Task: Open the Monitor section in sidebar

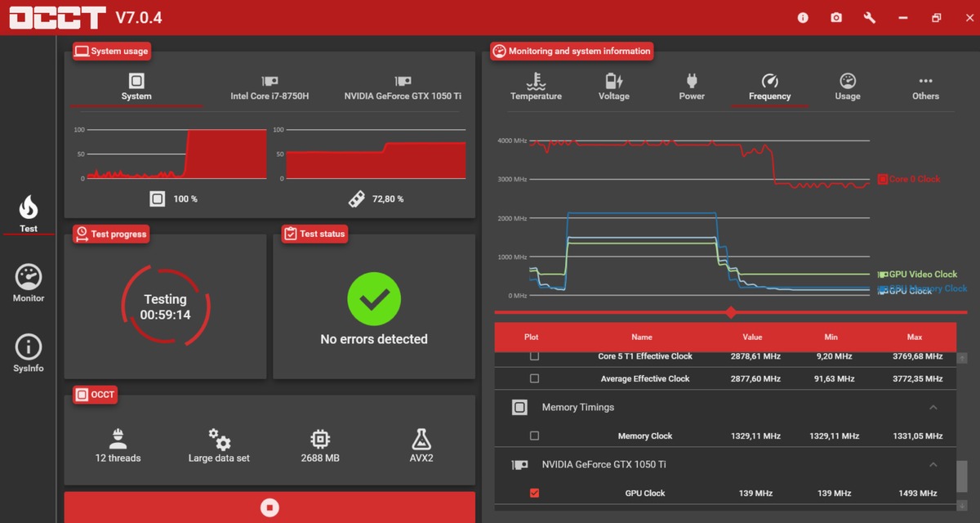Action: (x=29, y=284)
